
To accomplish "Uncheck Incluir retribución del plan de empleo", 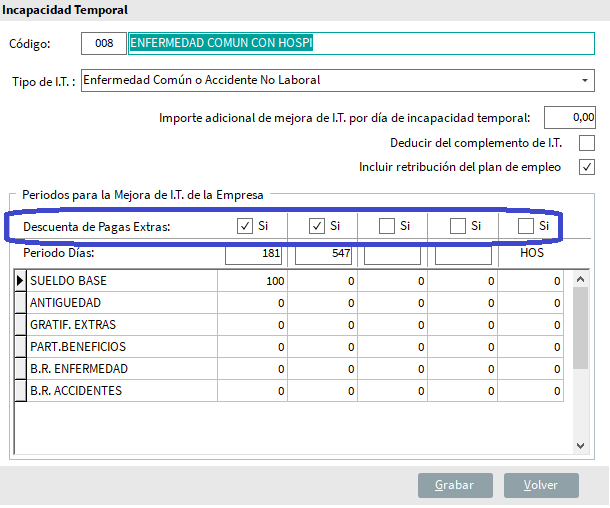I will (x=587, y=167).
